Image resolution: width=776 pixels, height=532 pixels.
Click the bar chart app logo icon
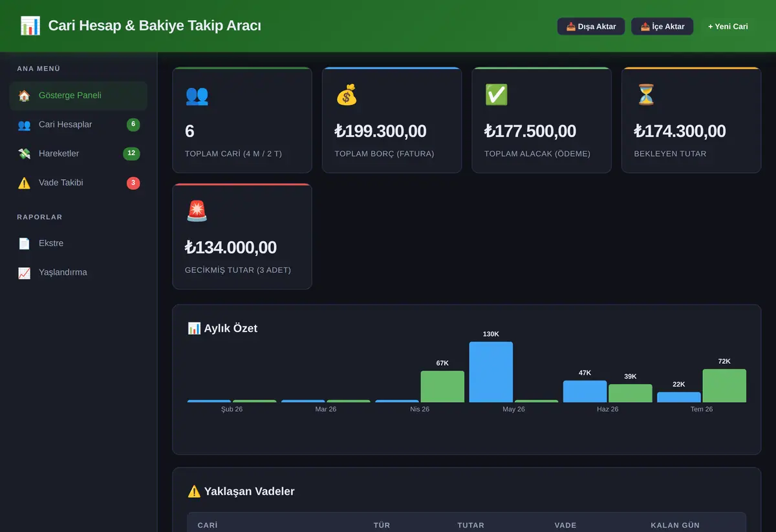tap(30, 26)
